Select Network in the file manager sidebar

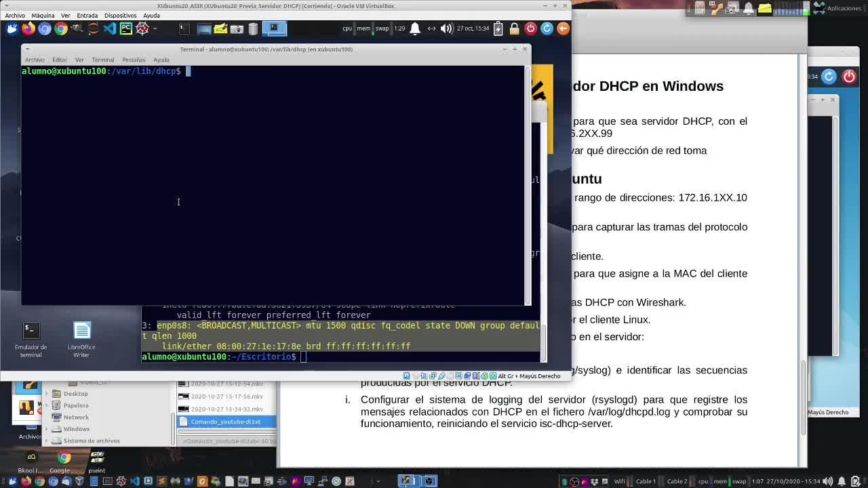pos(75,418)
